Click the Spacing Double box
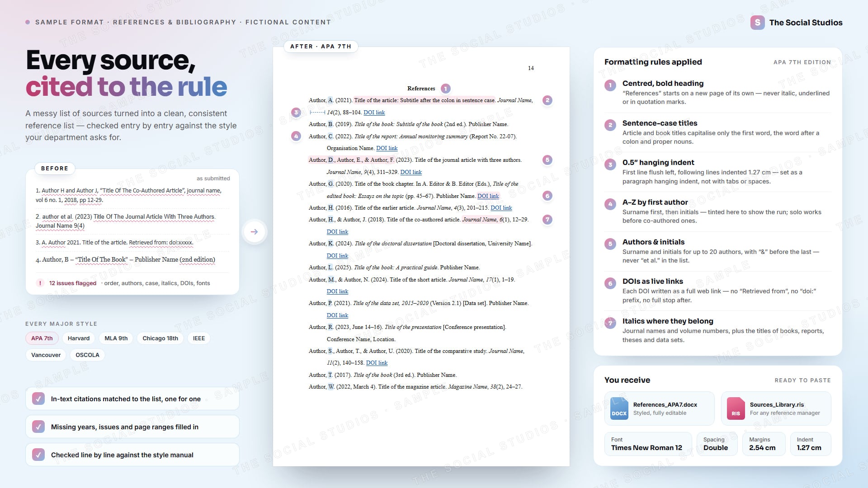This screenshot has width=868, height=488. coord(717,444)
